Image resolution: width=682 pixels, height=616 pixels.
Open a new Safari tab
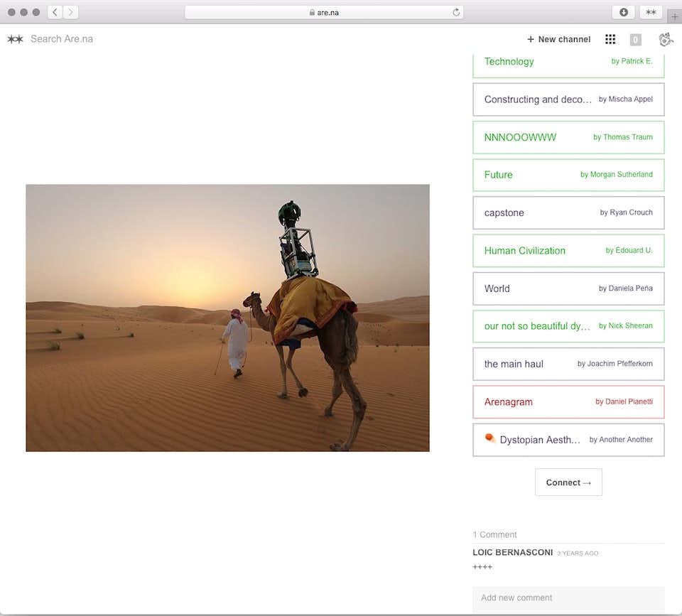tap(674, 16)
